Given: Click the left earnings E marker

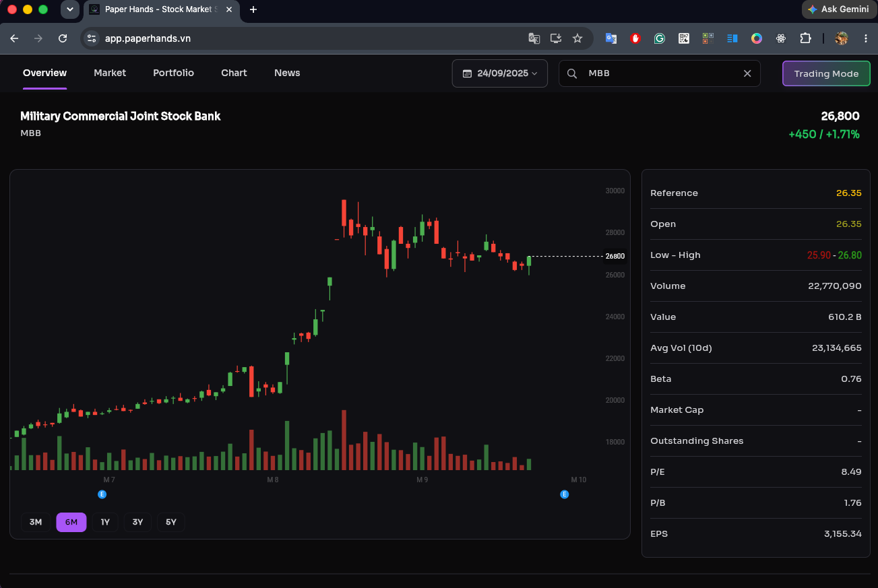Looking at the screenshot, I should pyautogui.click(x=102, y=494).
